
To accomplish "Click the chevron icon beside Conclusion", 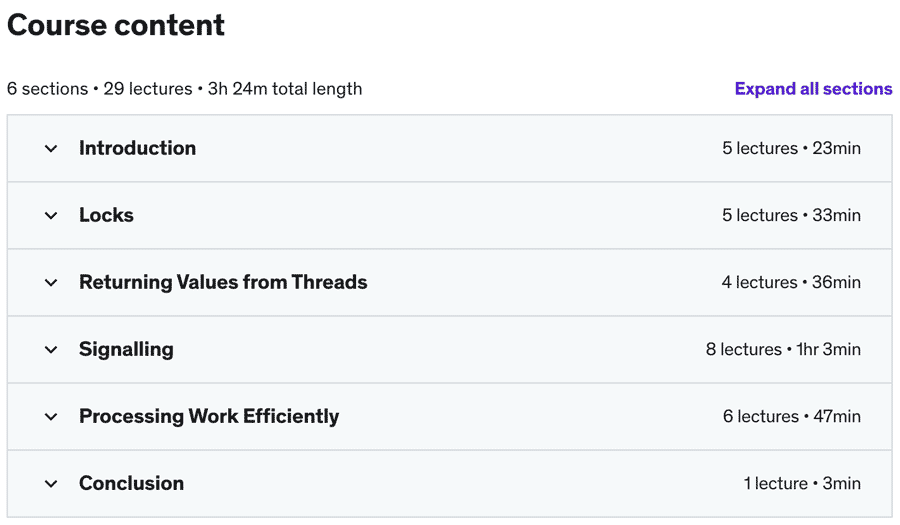I will pos(51,483).
